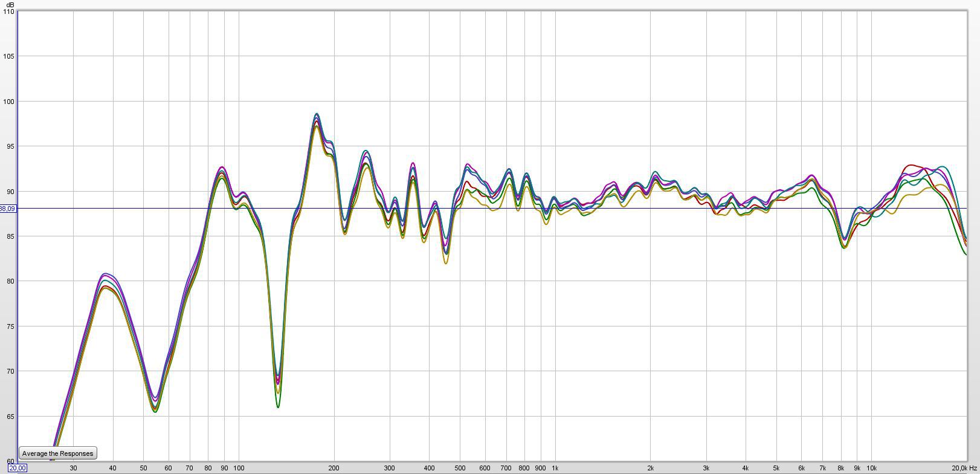The width and height of the screenshot is (980, 474).
Task: Click the 3k frequency axis label
Action: pos(706,468)
